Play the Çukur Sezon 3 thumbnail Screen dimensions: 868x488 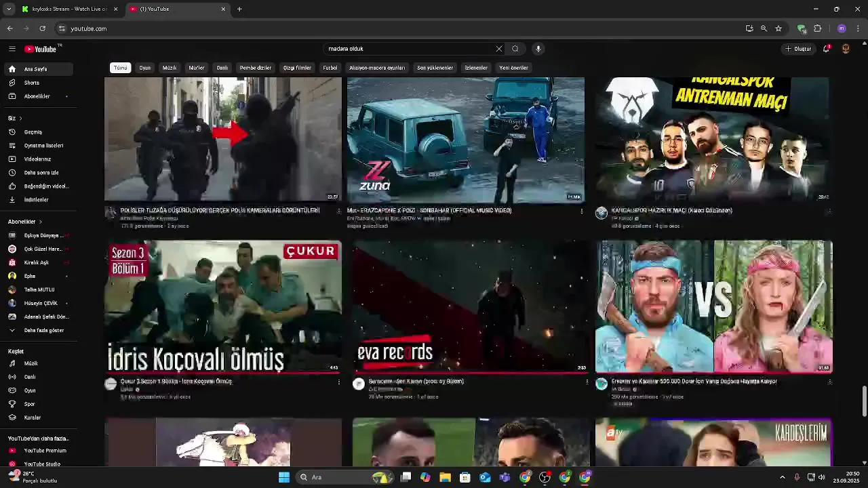(x=223, y=306)
